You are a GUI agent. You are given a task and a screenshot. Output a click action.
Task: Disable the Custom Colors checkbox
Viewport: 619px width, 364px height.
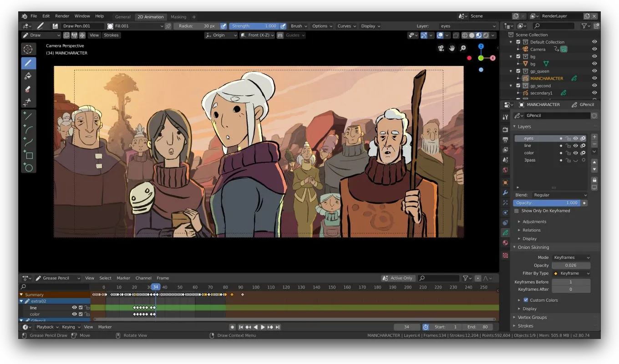[x=526, y=300]
